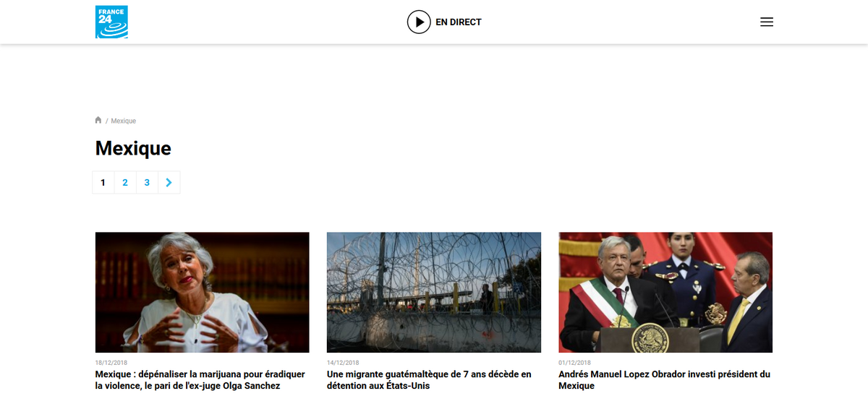Go to page 3
Viewport: 868px width, 396px height.
click(x=147, y=183)
